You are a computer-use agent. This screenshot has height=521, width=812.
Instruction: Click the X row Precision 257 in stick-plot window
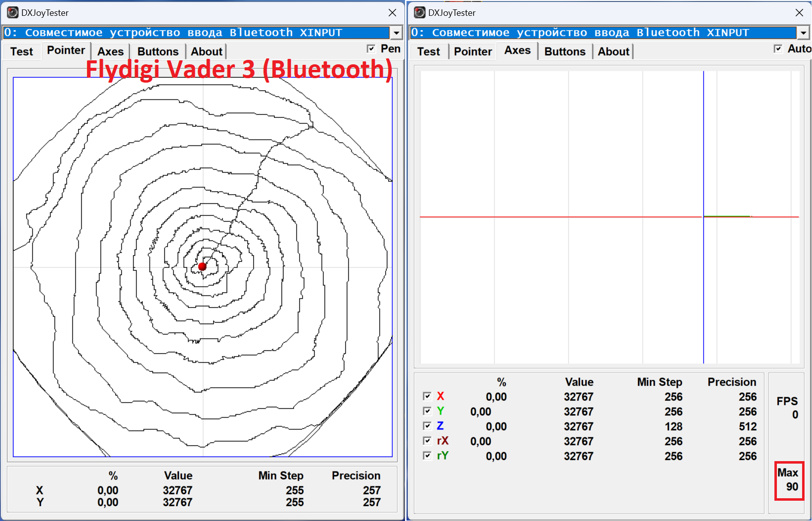tap(372, 490)
